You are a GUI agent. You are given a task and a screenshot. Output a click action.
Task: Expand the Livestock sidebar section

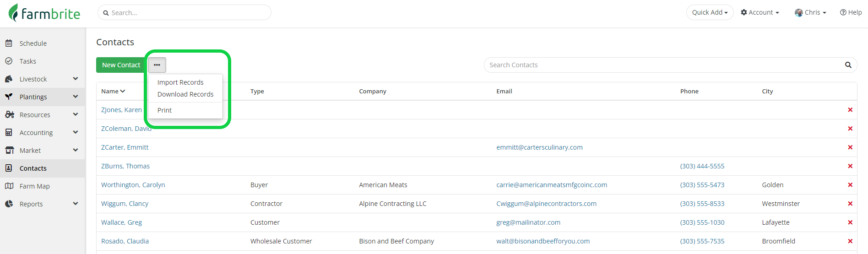(x=75, y=79)
